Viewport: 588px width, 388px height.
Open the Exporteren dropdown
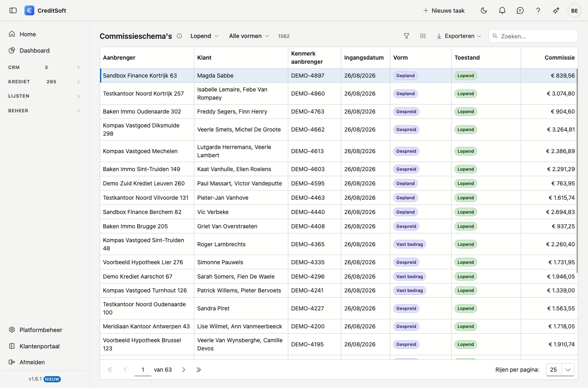(x=459, y=36)
